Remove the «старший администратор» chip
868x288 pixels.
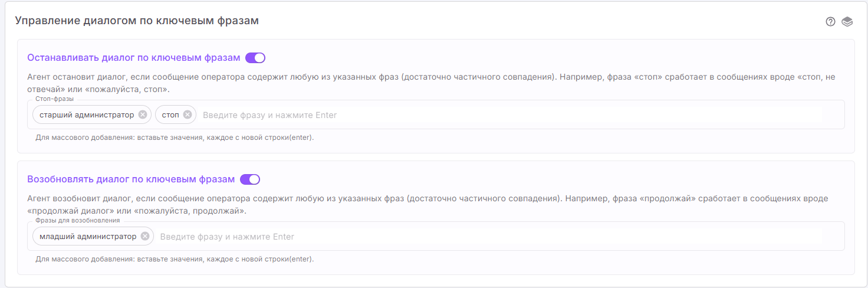click(143, 115)
